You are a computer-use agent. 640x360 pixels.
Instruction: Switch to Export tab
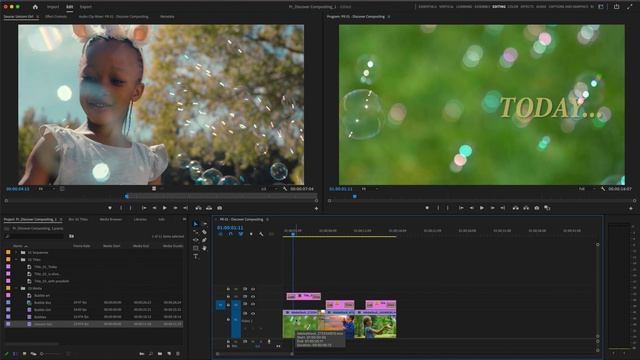click(86, 7)
